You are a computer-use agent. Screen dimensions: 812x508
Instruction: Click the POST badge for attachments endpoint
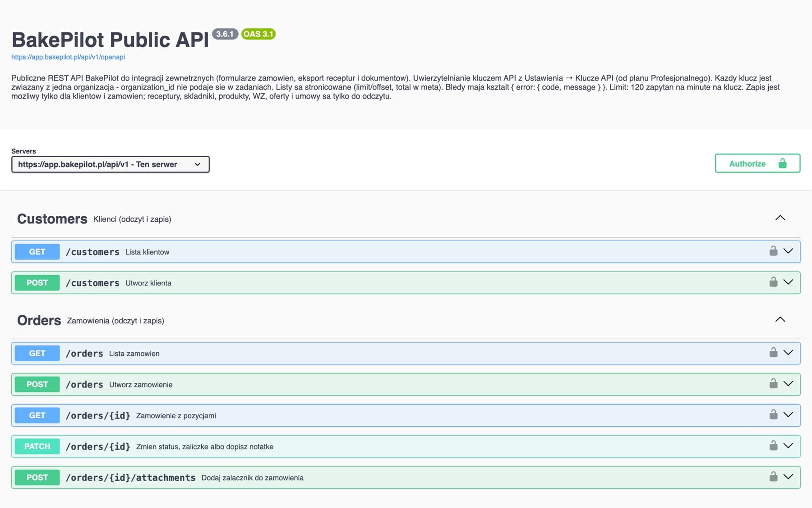point(37,477)
